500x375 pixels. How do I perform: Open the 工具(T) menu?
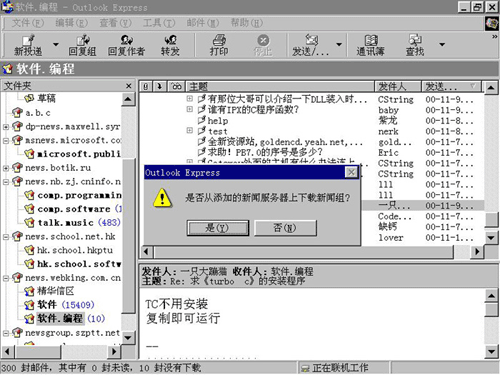159,23
